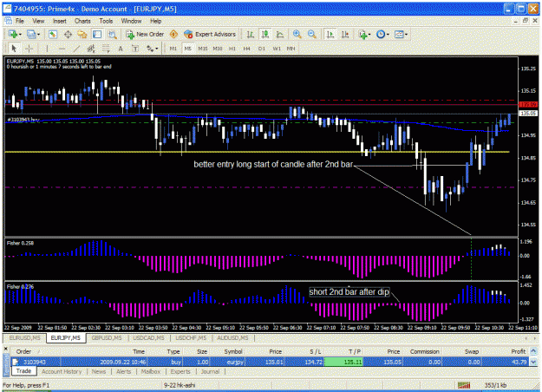Viewport: 542px width, 392px height.
Task: Select the Trendline drawing tool
Action: 76,49
